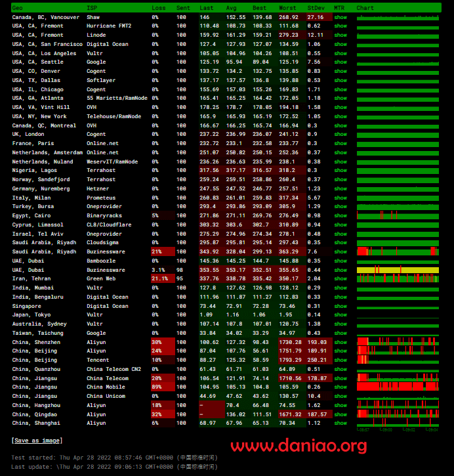The width and height of the screenshot is (454, 476).
Task: Show MTR for Riyadh Buzinessware row
Action: [x=340, y=251]
